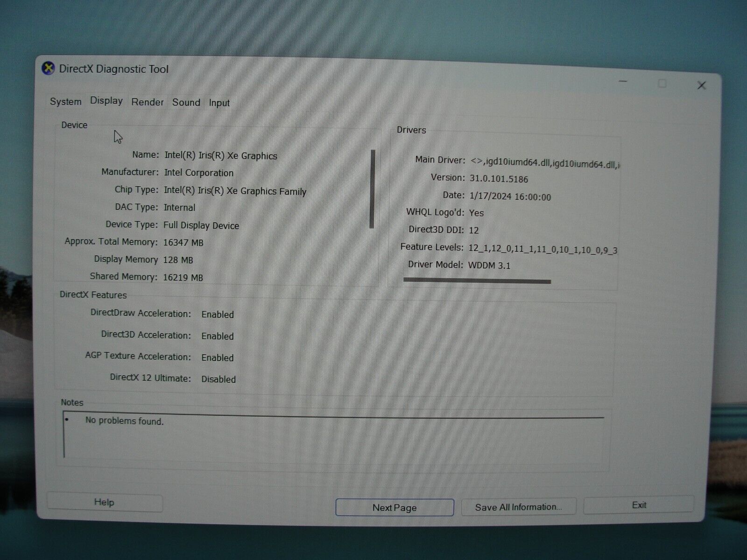
Task: Click DAC Type value Internal
Action: coord(180,208)
